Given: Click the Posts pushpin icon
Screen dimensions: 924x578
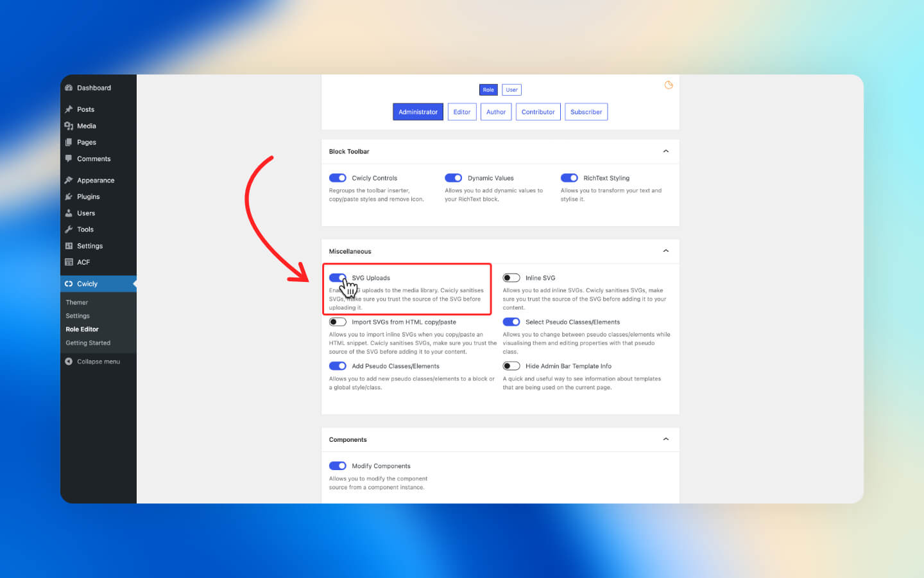Looking at the screenshot, I should click(x=69, y=109).
